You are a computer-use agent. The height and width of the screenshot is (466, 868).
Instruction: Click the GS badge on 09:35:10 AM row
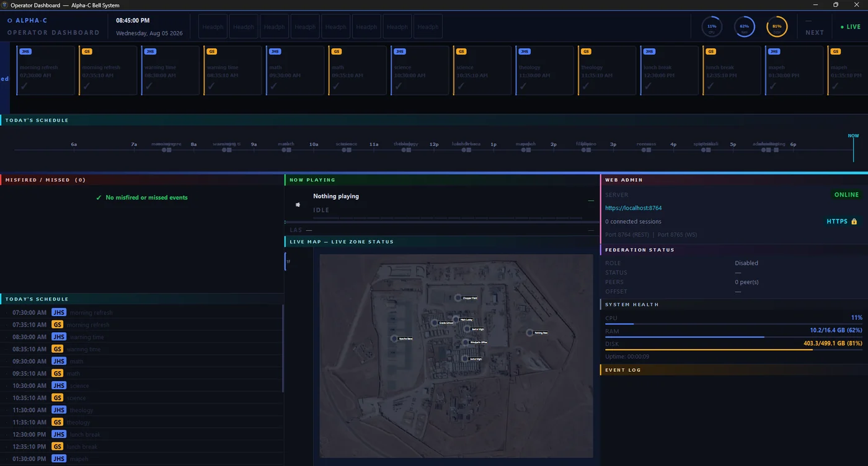57,374
